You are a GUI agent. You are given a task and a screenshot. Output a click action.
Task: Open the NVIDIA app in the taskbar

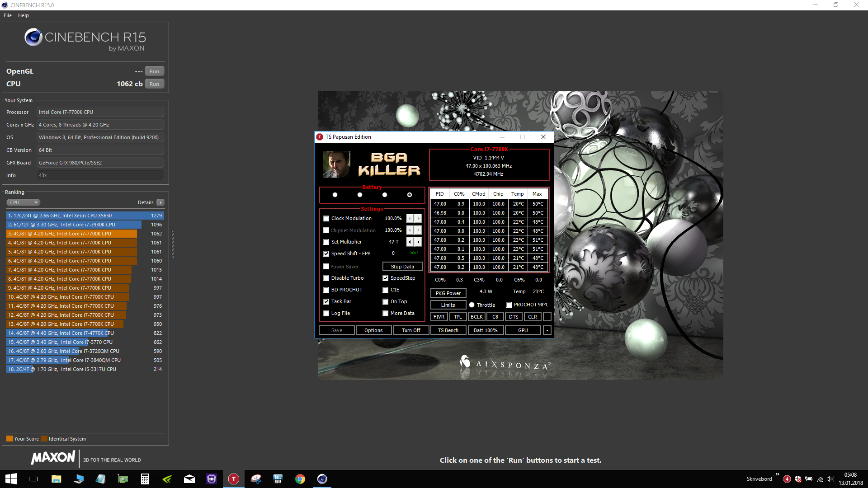tap(167, 479)
